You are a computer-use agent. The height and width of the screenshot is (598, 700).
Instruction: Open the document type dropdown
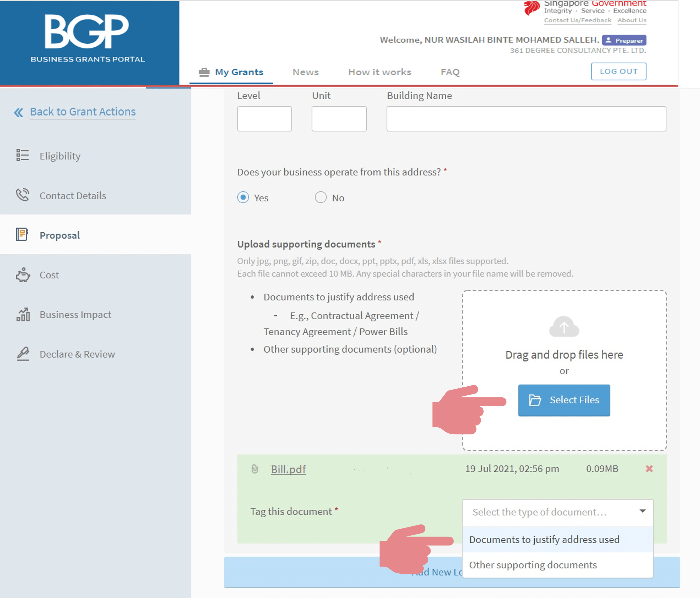[x=557, y=512]
